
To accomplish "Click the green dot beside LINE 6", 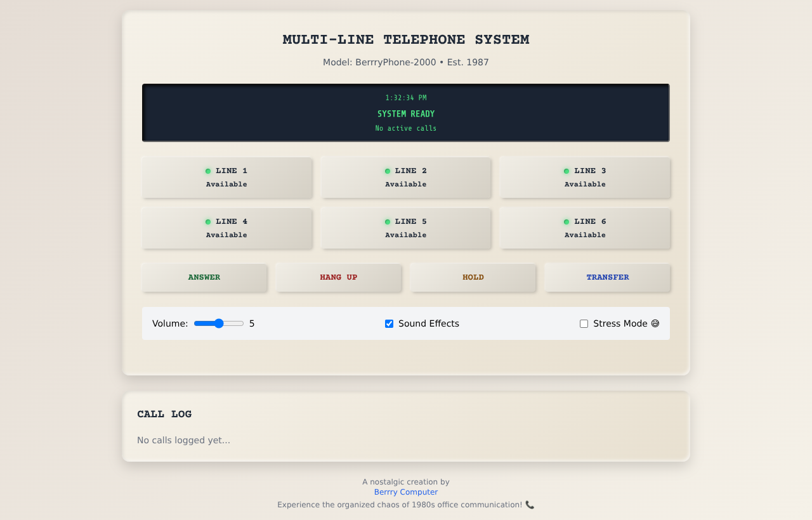I will (566, 221).
